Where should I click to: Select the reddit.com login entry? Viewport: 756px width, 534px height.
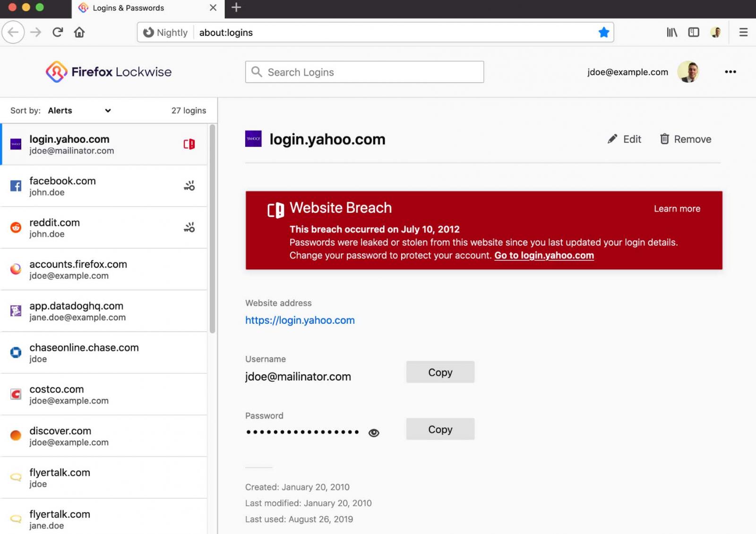click(103, 227)
